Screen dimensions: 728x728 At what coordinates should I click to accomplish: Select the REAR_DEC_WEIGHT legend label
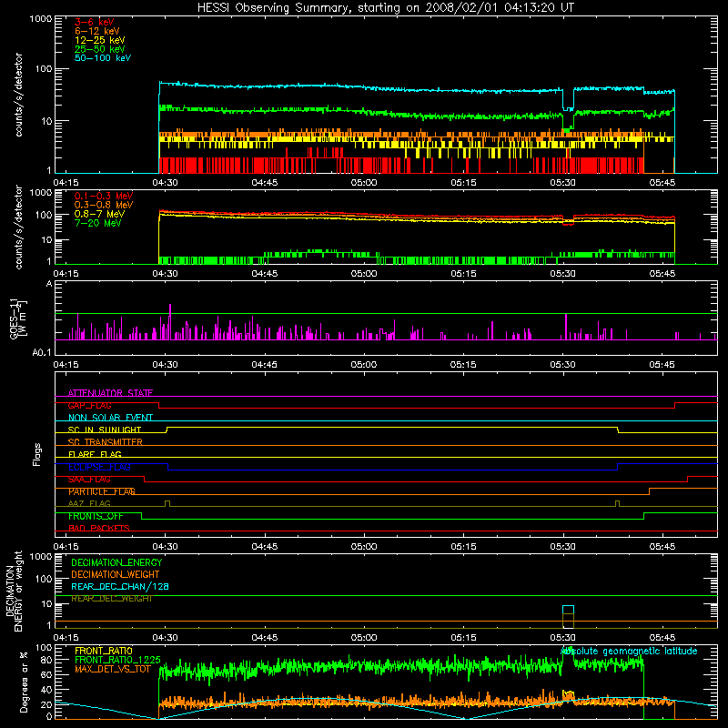point(112,599)
